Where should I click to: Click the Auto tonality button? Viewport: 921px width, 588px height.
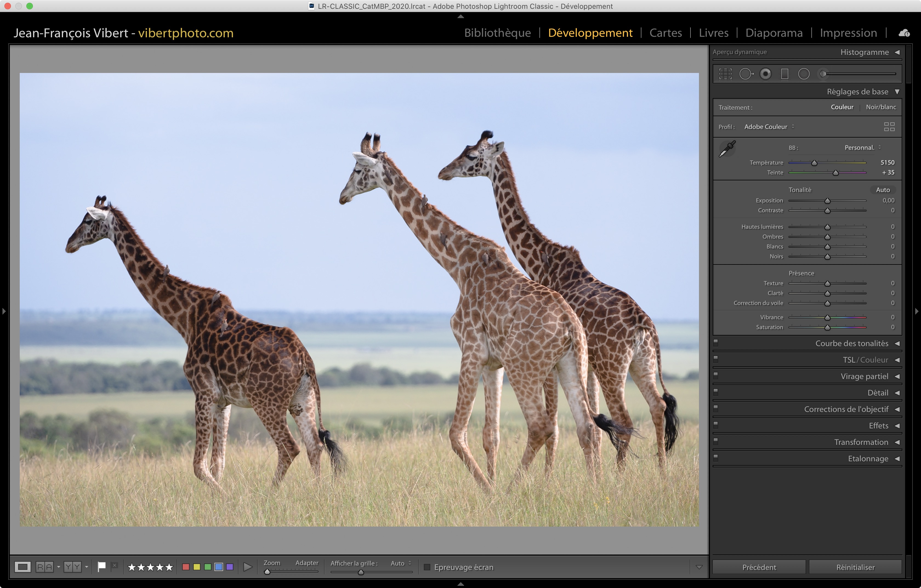(883, 190)
